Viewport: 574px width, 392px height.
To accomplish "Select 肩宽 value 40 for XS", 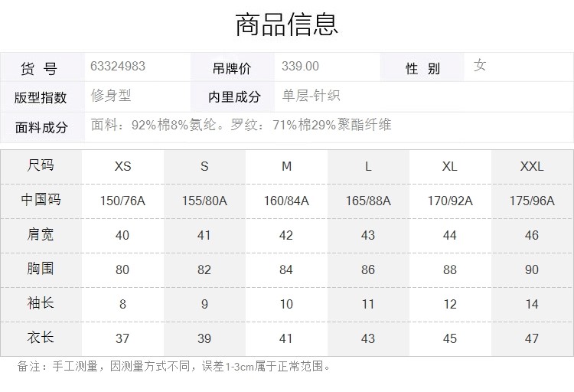I will [x=122, y=235].
